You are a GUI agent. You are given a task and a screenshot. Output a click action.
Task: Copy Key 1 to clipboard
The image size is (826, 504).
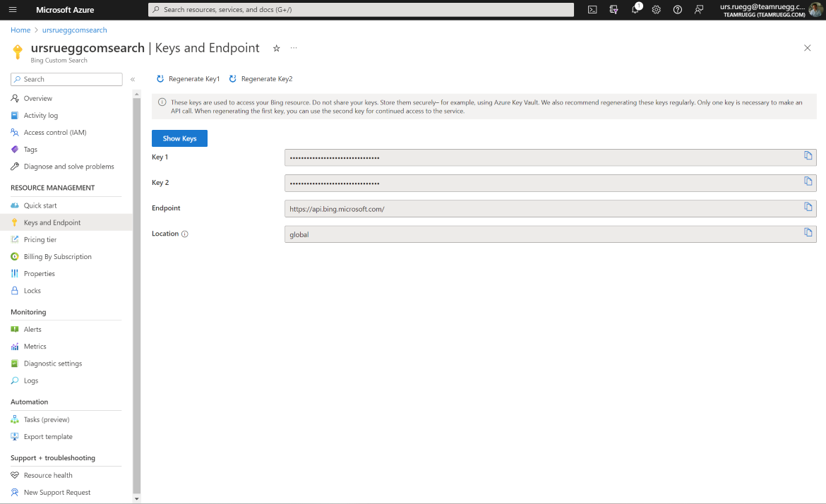[x=808, y=155]
